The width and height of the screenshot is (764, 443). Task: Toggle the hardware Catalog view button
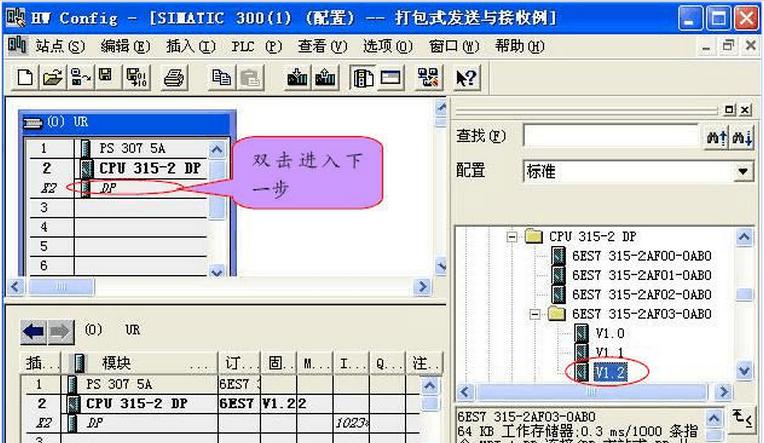tap(362, 77)
